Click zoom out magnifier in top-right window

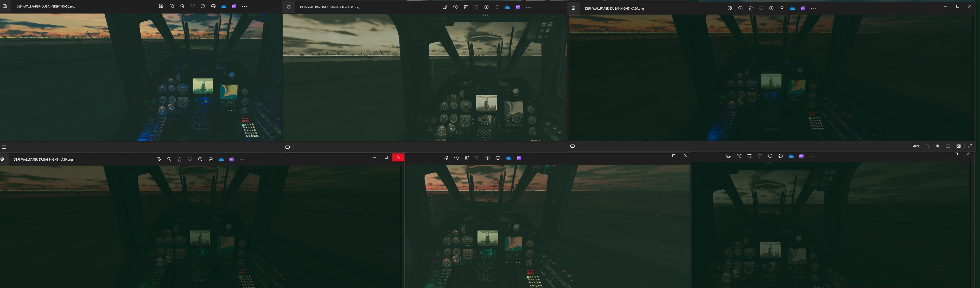click(x=927, y=146)
